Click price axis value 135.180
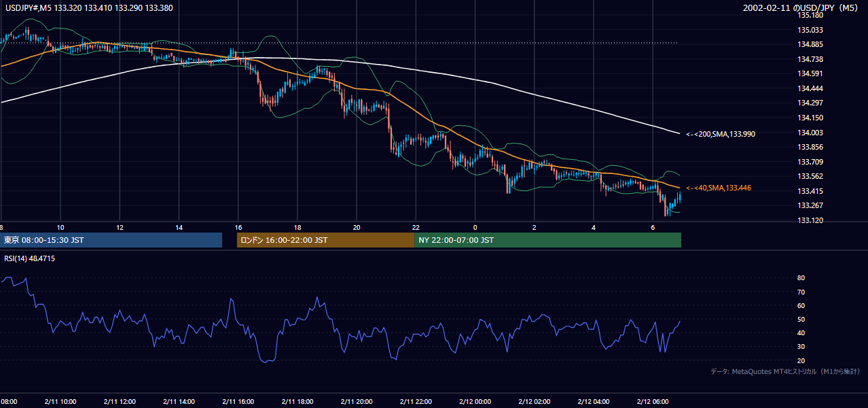The height and width of the screenshot is (408, 868). [x=810, y=15]
